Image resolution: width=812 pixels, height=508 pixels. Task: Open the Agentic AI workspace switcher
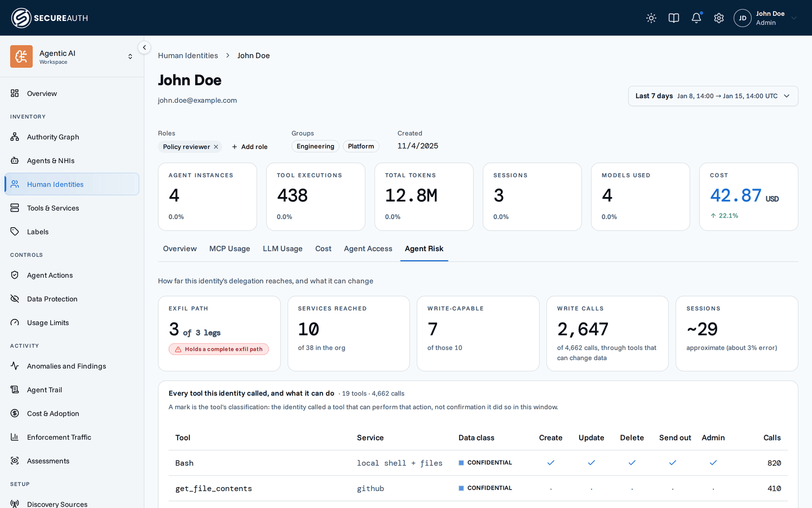[72, 56]
